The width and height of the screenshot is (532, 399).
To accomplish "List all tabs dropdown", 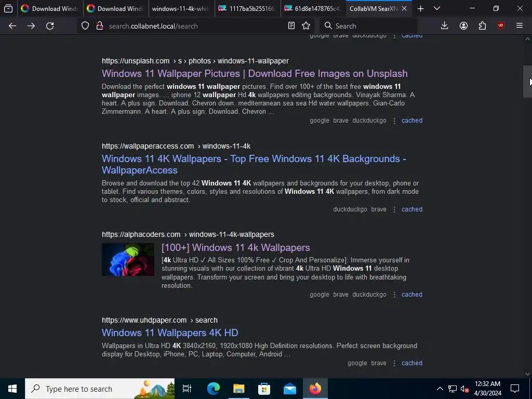I will coord(437,8).
